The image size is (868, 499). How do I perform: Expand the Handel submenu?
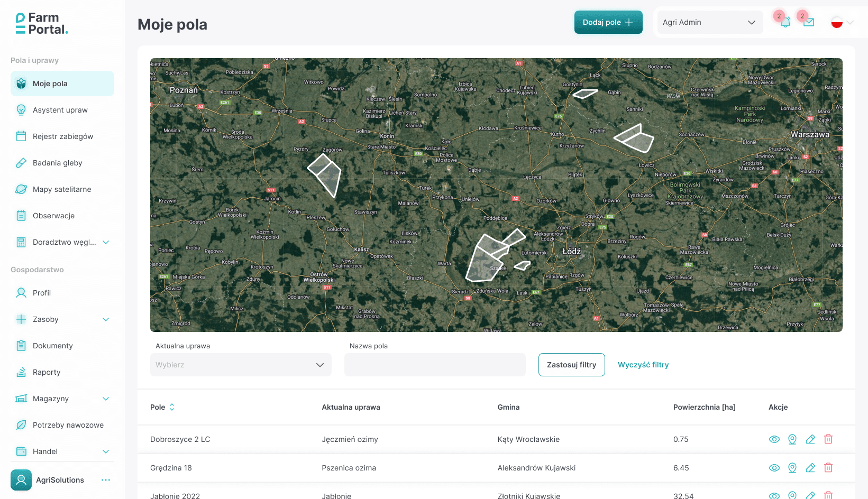[106, 451]
